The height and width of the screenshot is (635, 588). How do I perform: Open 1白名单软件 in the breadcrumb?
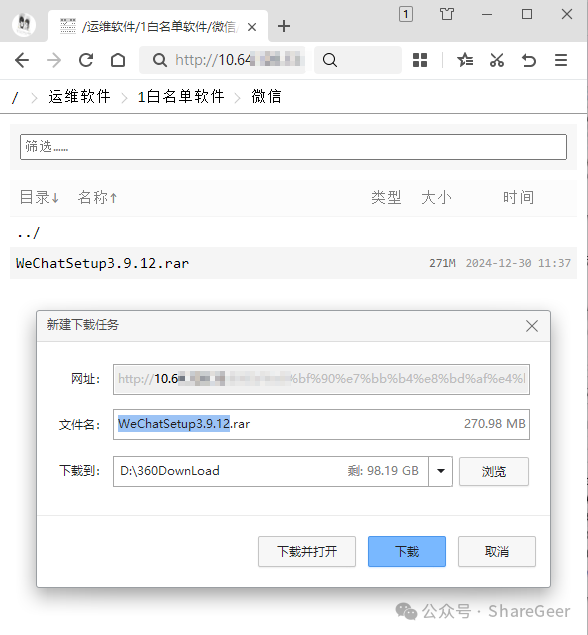click(181, 97)
